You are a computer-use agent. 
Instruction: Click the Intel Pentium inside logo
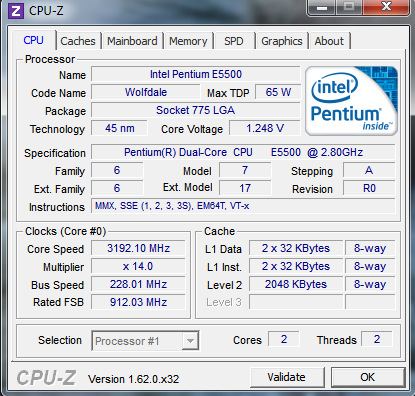point(352,101)
